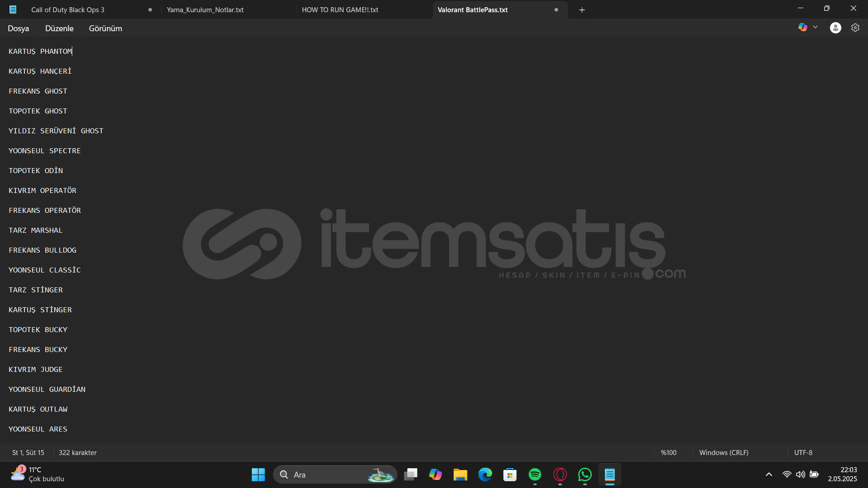Image resolution: width=868 pixels, height=488 pixels.
Task: Click the line KIVRIM OPERATÖR
Action: [x=42, y=191]
